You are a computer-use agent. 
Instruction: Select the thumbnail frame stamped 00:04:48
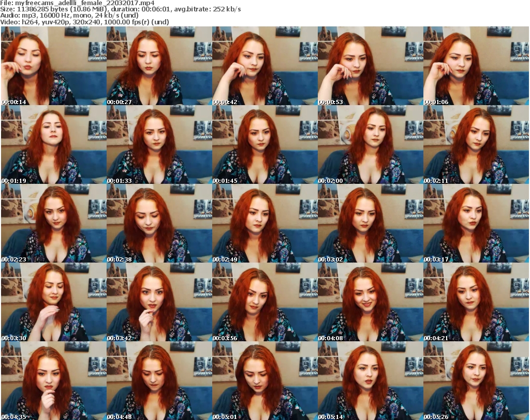pyautogui.click(x=159, y=381)
